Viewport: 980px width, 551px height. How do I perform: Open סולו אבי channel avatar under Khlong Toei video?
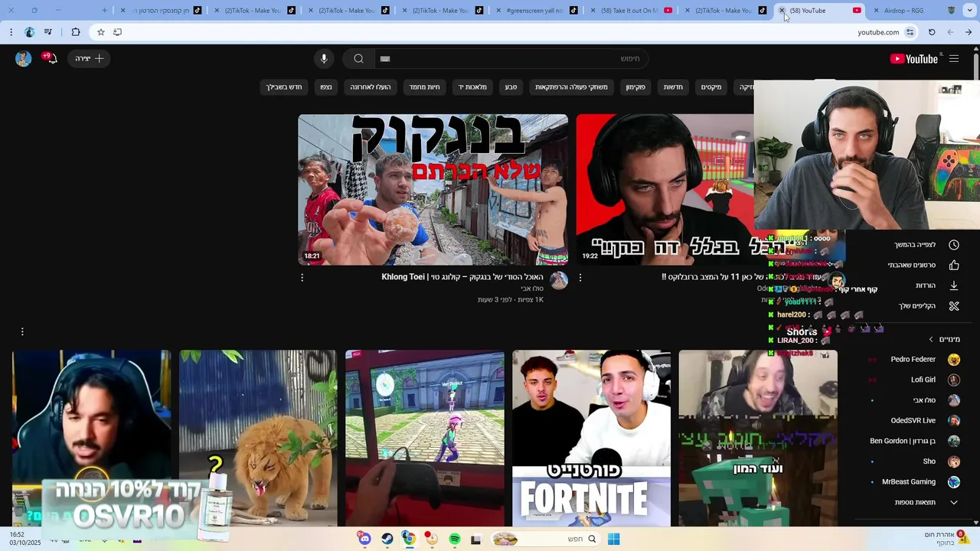(559, 280)
